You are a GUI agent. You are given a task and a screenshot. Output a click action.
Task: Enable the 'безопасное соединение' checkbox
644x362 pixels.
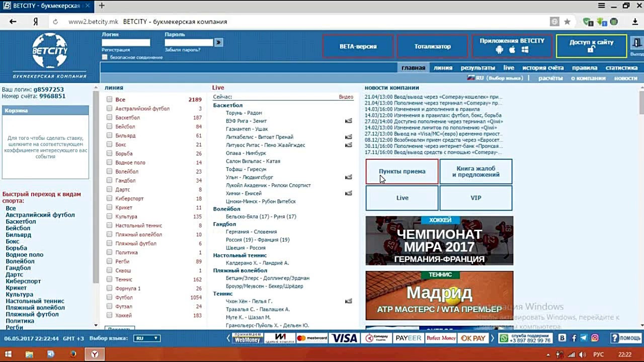click(105, 57)
